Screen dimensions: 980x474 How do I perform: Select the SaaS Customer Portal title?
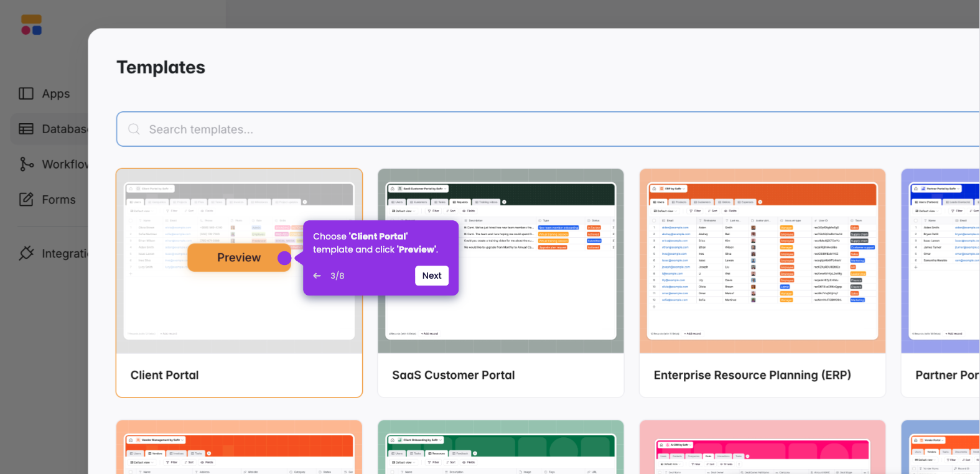454,375
